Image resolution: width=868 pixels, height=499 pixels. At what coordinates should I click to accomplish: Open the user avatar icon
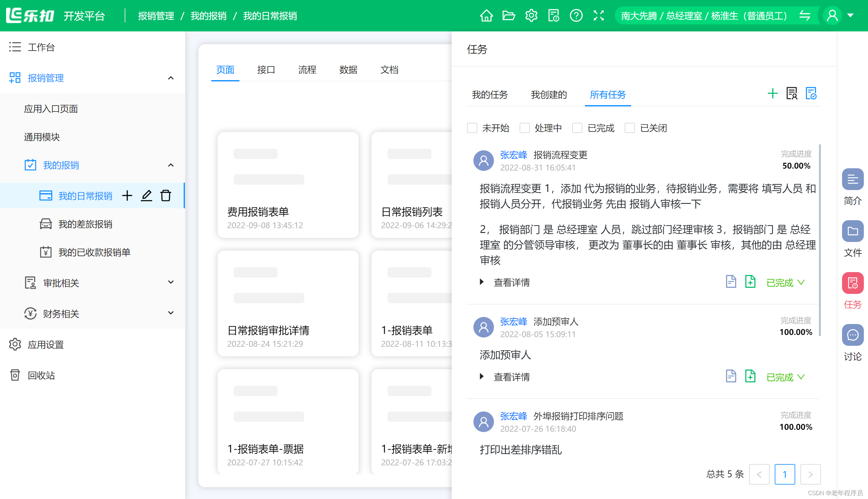click(x=832, y=16)
